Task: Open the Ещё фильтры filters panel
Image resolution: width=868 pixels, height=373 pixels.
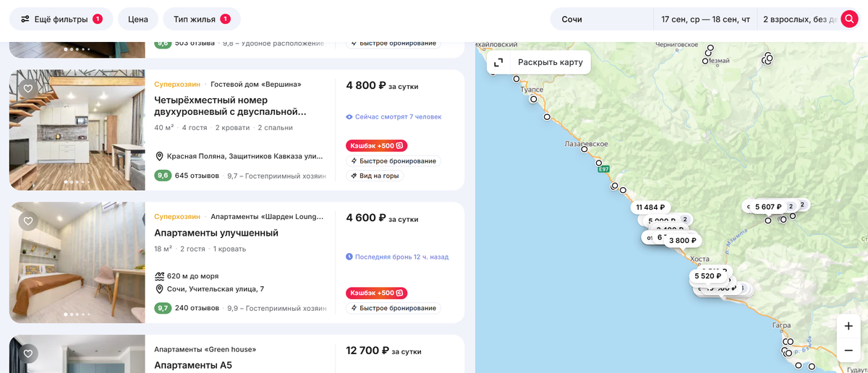Action: point(61,19)
